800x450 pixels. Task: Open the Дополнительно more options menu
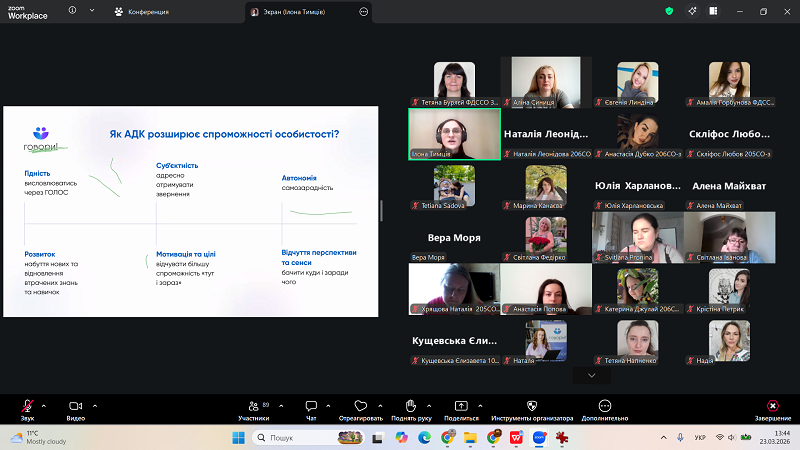click(x=605, y=406)
